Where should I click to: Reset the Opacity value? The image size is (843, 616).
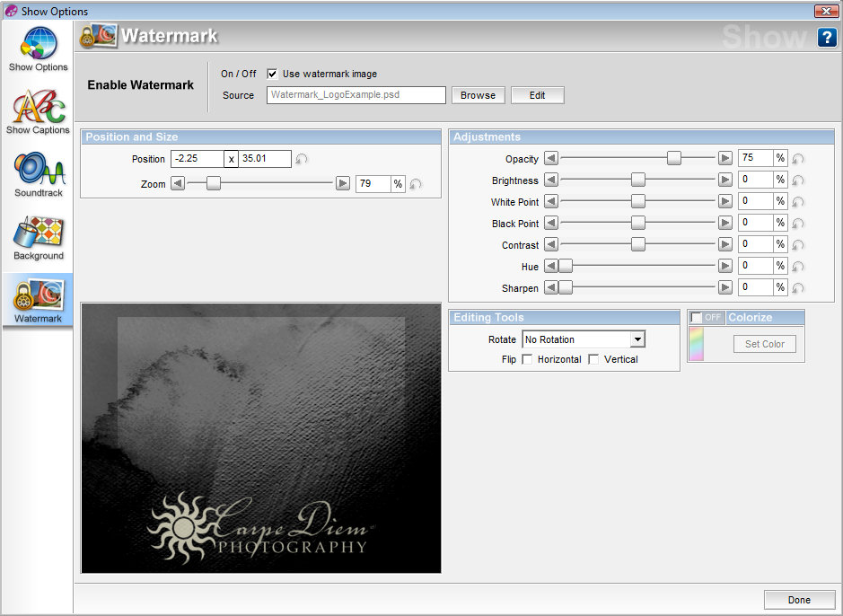[798, 159]
